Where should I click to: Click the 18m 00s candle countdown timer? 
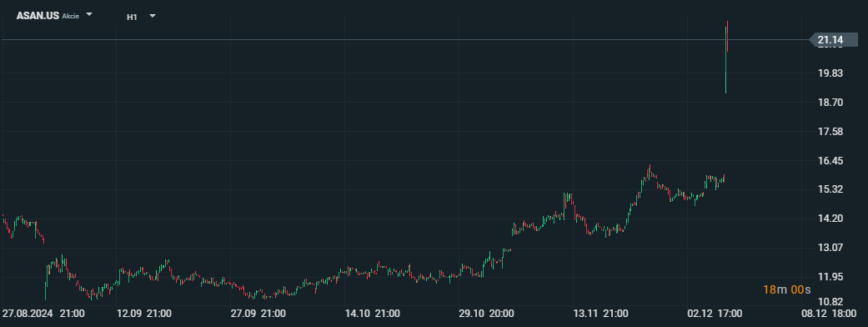pyautogui.click(x=786, y=289)
